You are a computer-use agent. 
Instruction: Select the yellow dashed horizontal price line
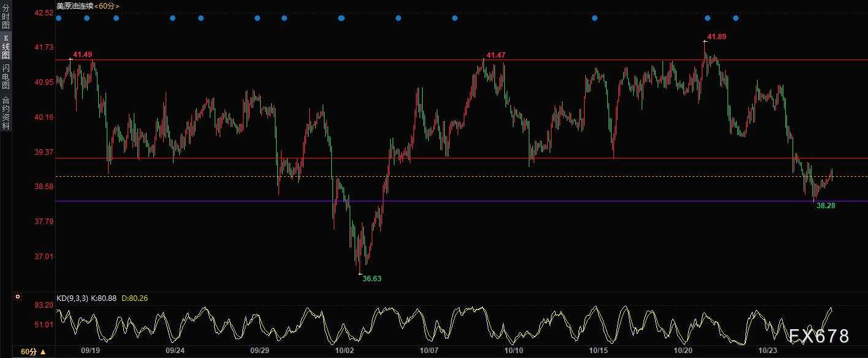[461, 177]
